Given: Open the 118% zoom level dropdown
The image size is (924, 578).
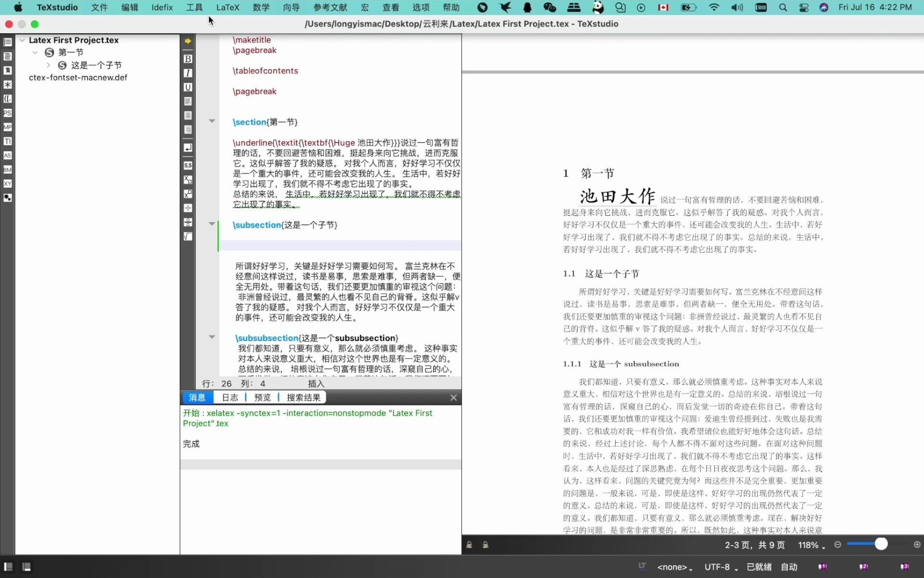Looking at the screenshot, I should (811, 545).
